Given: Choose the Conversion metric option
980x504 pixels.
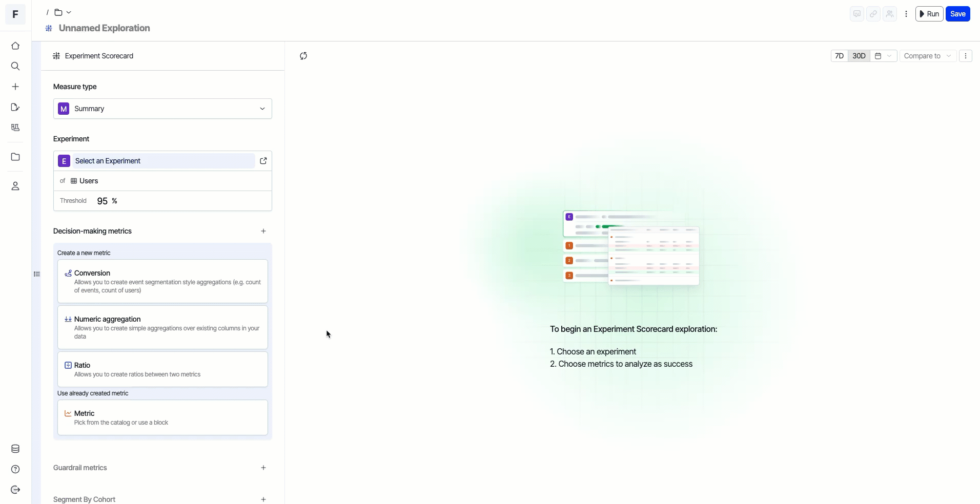Looking at the screenshot, I should coord(162,281).
